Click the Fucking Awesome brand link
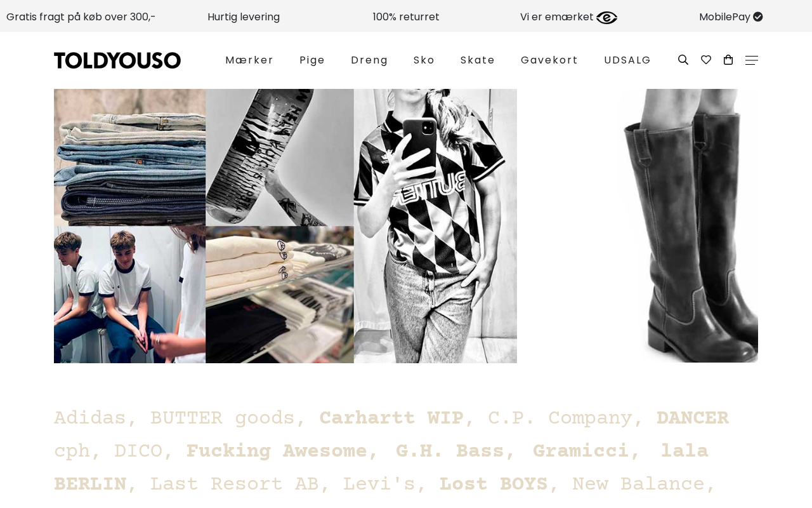The height and width of the screenshot is (508, 812). [277, 451]
